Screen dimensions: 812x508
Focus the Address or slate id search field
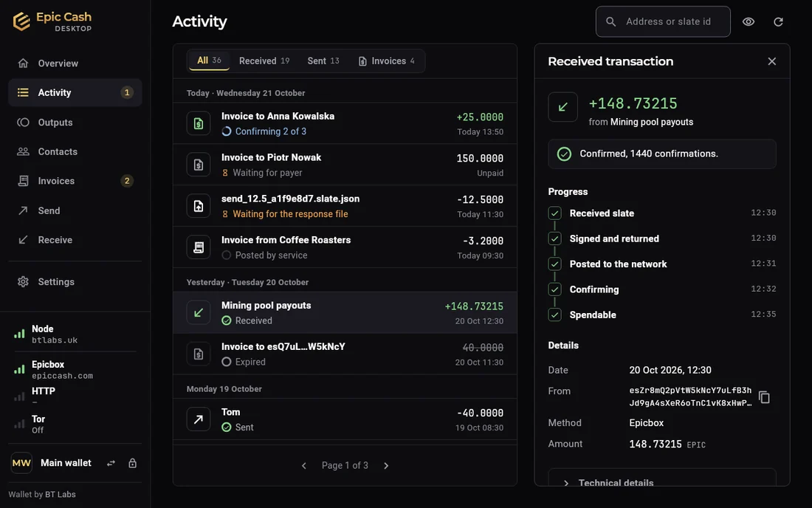coord(663,21)
